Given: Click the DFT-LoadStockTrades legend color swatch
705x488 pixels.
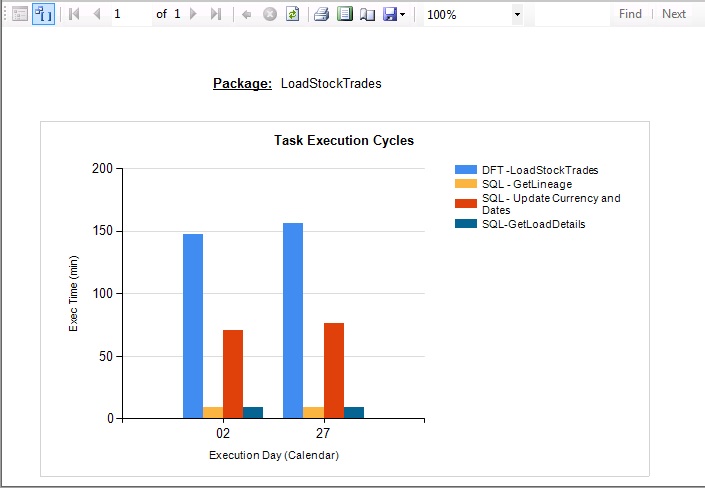Looking at the screenshot, I should pyautogui.click(x=466, y=170).
